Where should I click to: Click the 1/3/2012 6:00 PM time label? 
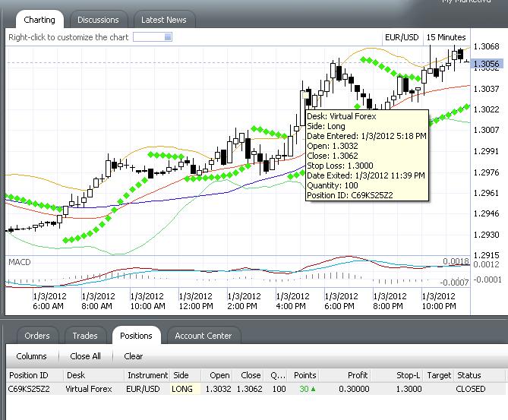tap(341, 301)
